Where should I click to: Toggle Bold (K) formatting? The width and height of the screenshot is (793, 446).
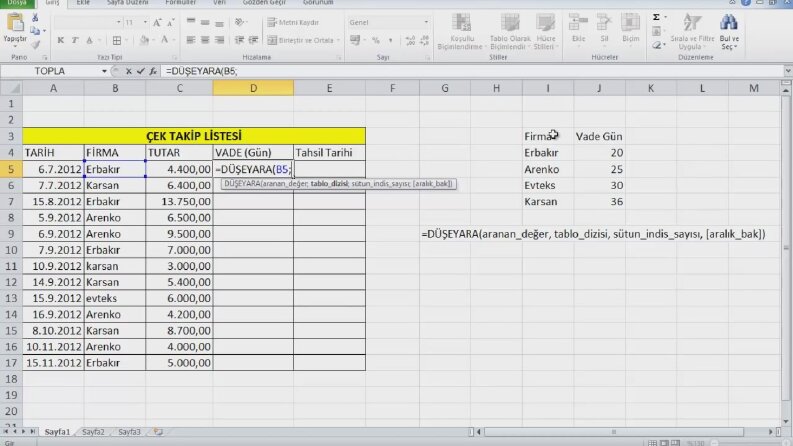(61, 40)
